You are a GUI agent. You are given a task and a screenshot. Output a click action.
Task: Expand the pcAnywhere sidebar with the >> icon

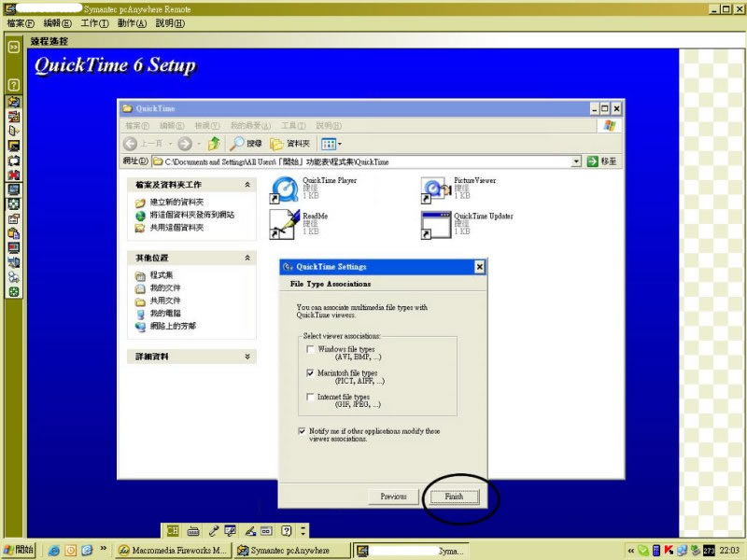pos(14,47)
